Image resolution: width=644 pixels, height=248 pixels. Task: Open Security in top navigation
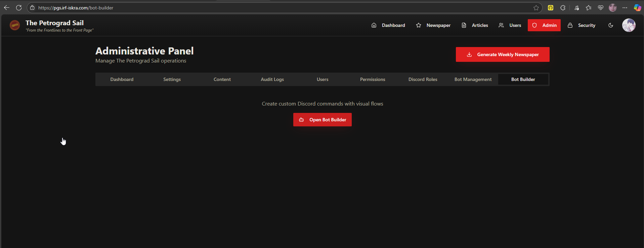click(x=582, y=25)
